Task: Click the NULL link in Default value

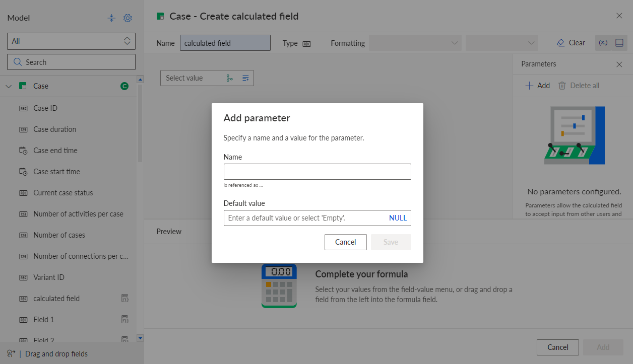Action: pyautogui.click(x=398, y=218)
